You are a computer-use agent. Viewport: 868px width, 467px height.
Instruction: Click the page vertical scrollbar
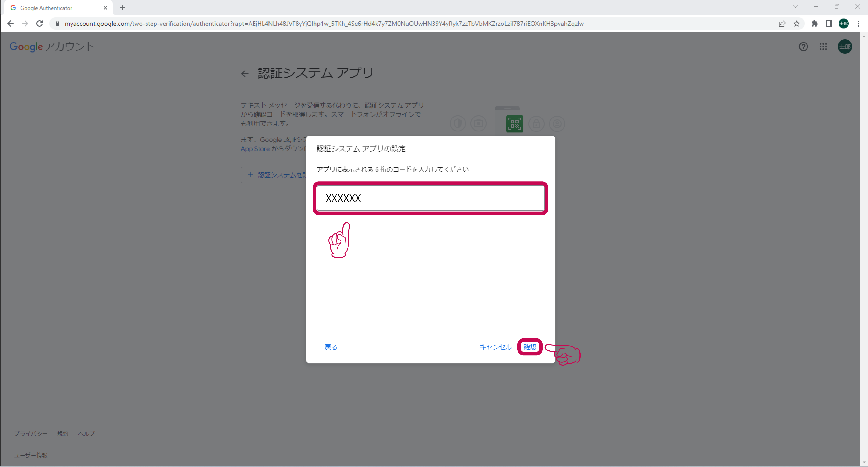[x=864, y=249]
